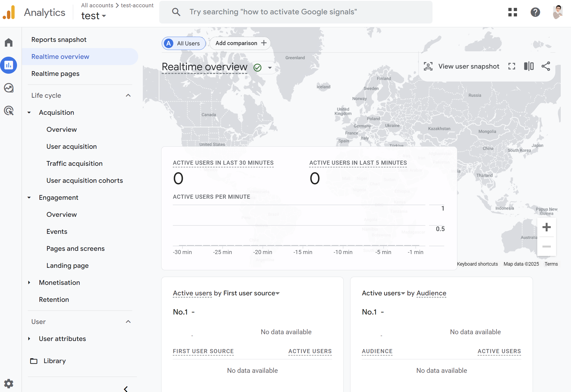Select Traffic acquisition report
The height and width of the screenshot is (392, 571).
tap(75, 164)
